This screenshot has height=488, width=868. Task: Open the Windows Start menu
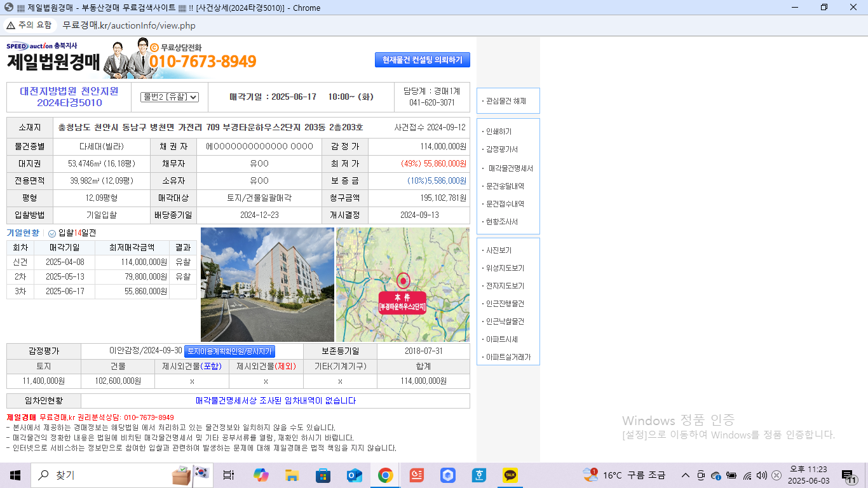point(15,475)
